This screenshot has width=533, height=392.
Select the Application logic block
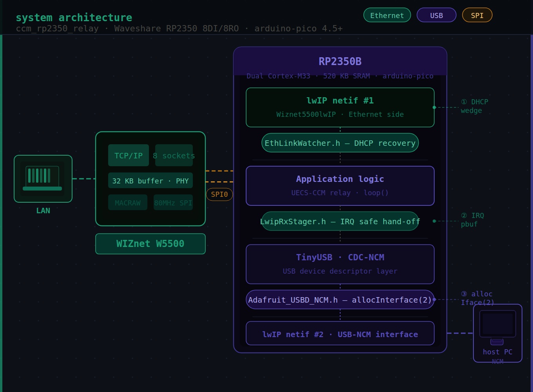(340, 186)
